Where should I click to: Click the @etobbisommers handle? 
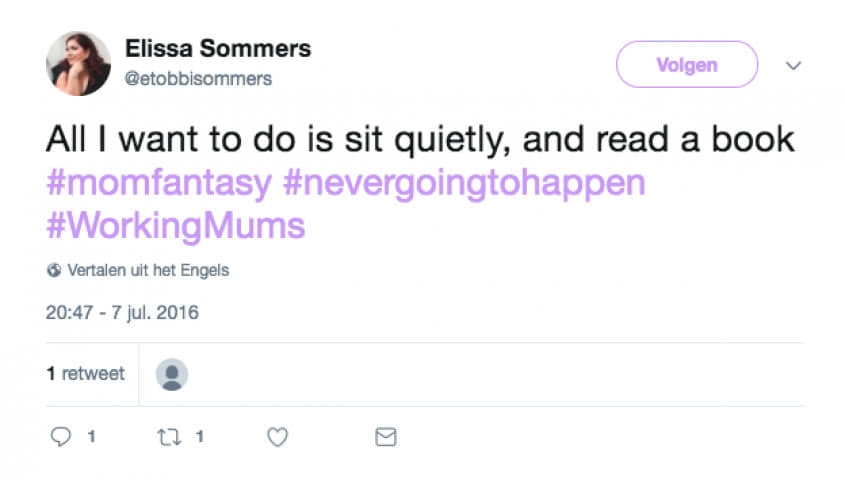point(198,78)
